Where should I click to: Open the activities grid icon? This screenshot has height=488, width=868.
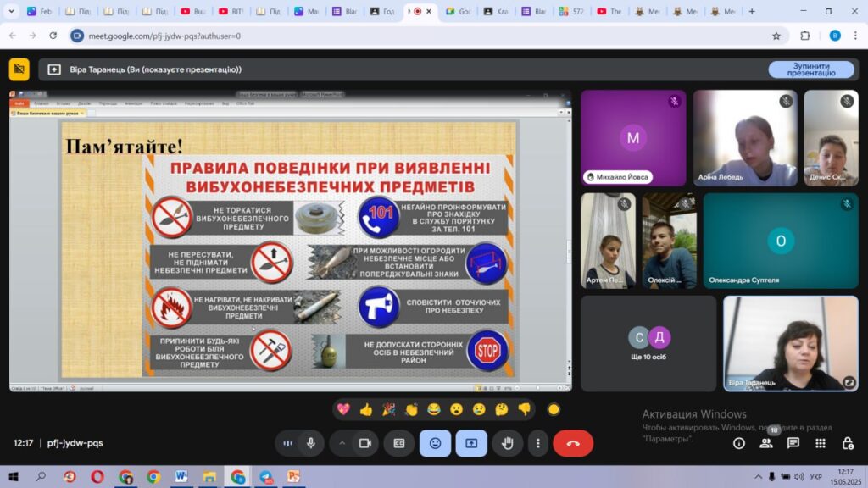(821, 443)
